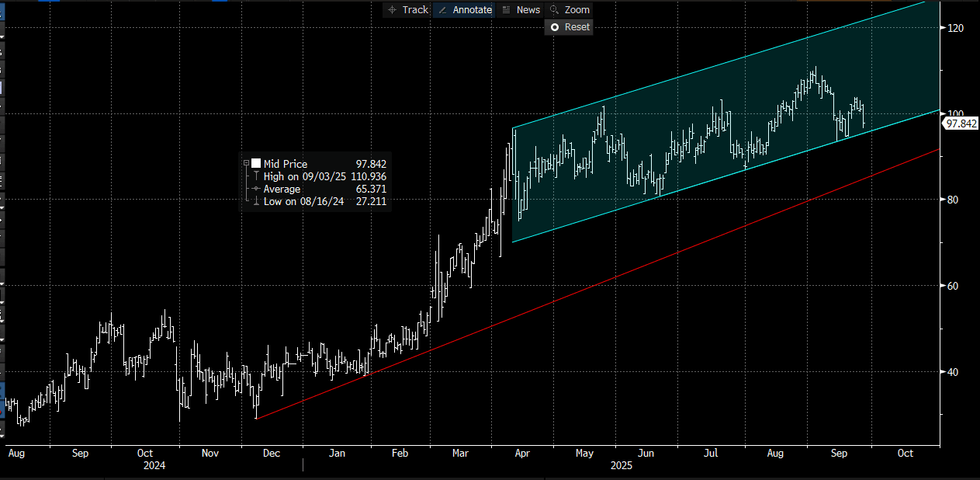Click the 97.842 last price label on axis
This screenshot has width=980, height=480.
(959, 123)
